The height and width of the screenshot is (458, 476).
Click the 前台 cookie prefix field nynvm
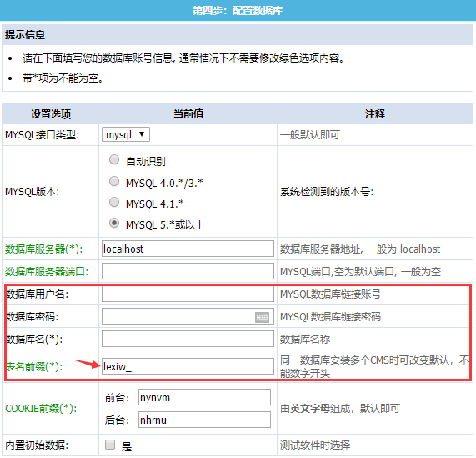204,397
